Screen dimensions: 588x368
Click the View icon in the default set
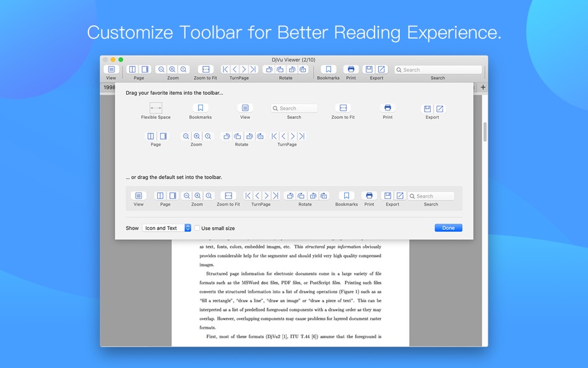tap(139, 196)
